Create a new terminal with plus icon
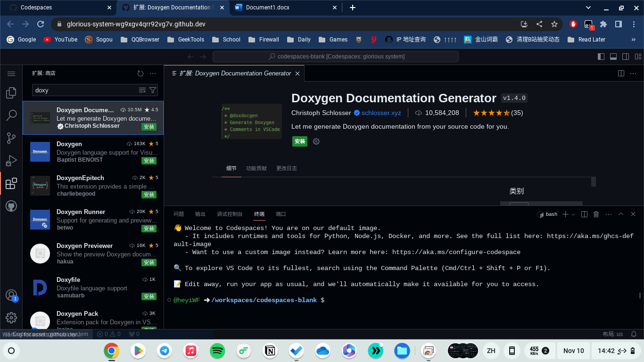Image resolution: width=644 pixels, height=362 pixels. coord(565,214)
